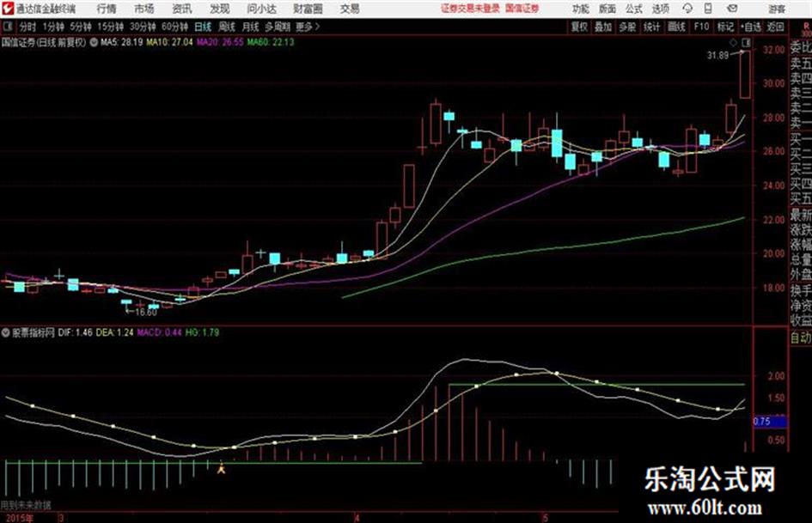Select the 多周期 multi-period tab

(x=278, y=27)
